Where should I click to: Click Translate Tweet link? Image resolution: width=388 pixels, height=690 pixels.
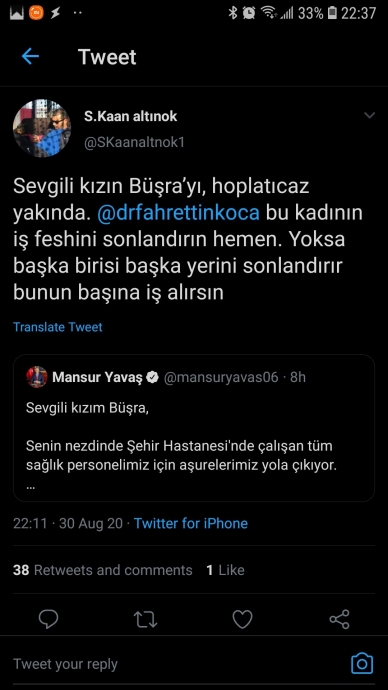pos(58,327)
